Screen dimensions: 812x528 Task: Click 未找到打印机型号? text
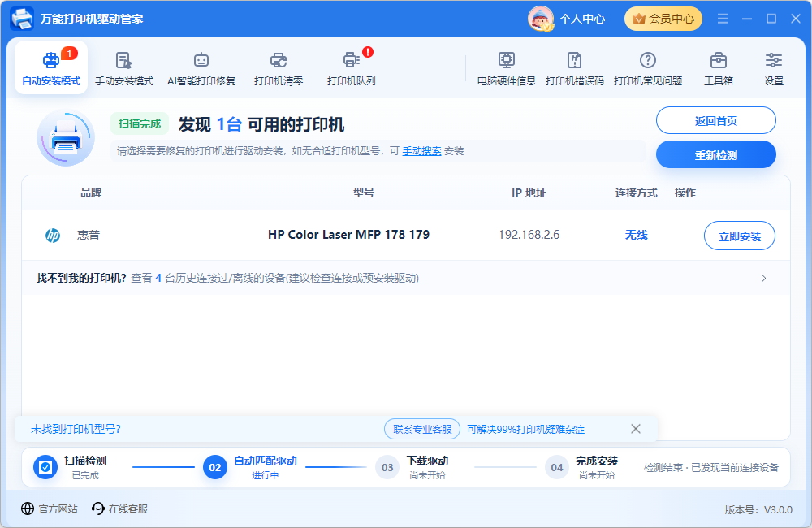coord(76,429)
